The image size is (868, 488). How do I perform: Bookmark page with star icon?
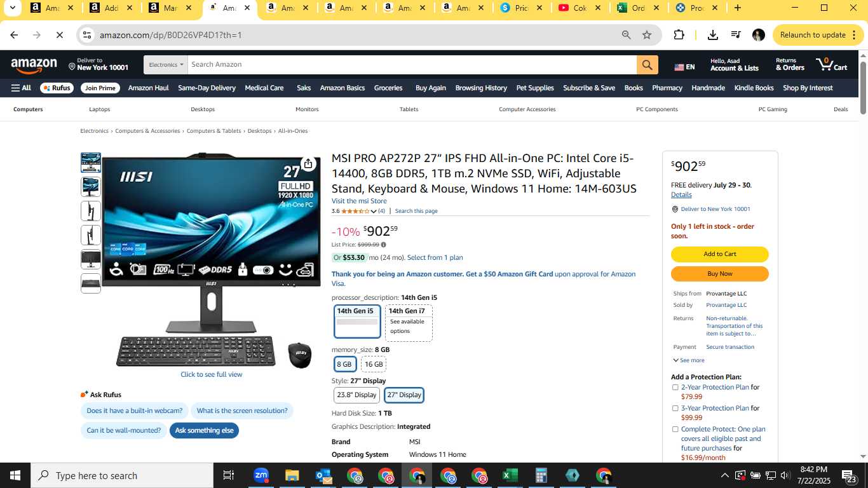click(x=647, y=35)
